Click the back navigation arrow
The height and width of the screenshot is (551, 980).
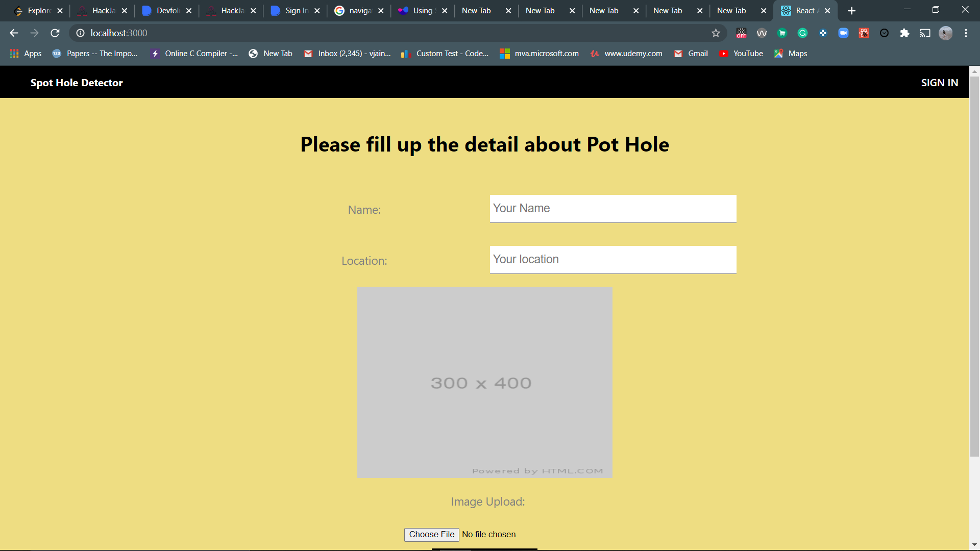pyautogui.click(x=14, y=33)
